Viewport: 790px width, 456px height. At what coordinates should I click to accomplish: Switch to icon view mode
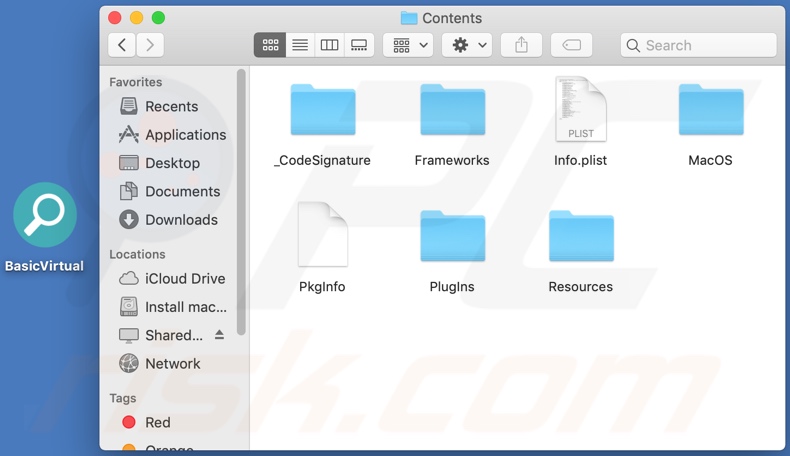pyautogui.click(x=270, y=45)
